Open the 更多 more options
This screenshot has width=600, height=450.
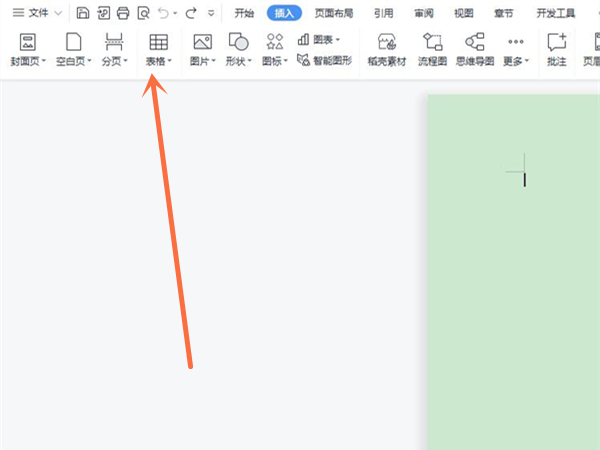click(x=516, y=50)
